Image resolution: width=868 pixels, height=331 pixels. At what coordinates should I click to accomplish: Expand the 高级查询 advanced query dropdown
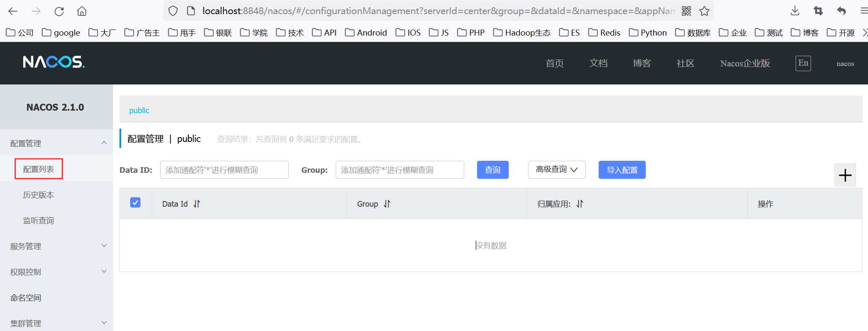point(556,170)
